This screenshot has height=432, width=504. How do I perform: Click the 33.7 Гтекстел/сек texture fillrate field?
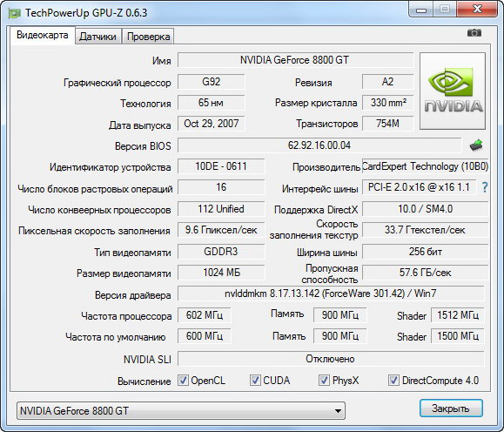point(426,230)
